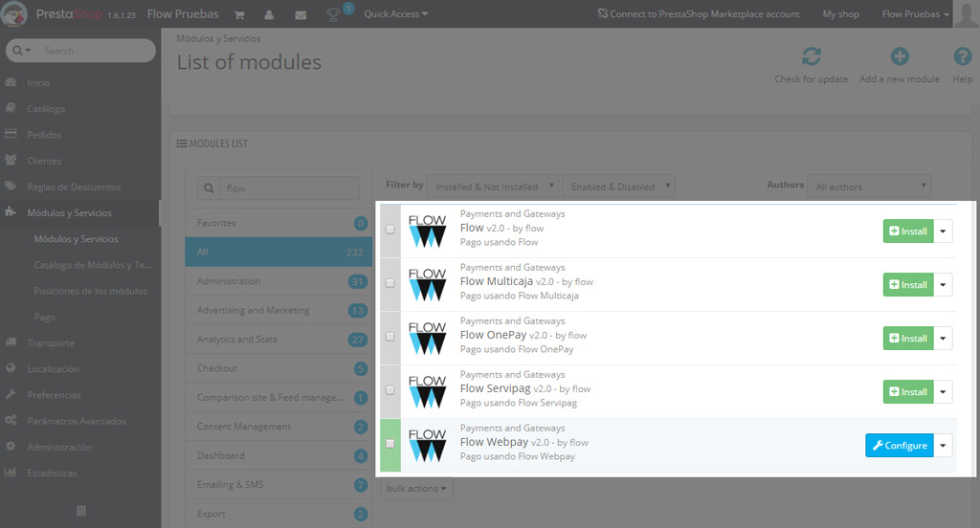980x528 pixels.
Task: Expand options arrow next to Flow Multicaja Install
Action: (943, 285)
